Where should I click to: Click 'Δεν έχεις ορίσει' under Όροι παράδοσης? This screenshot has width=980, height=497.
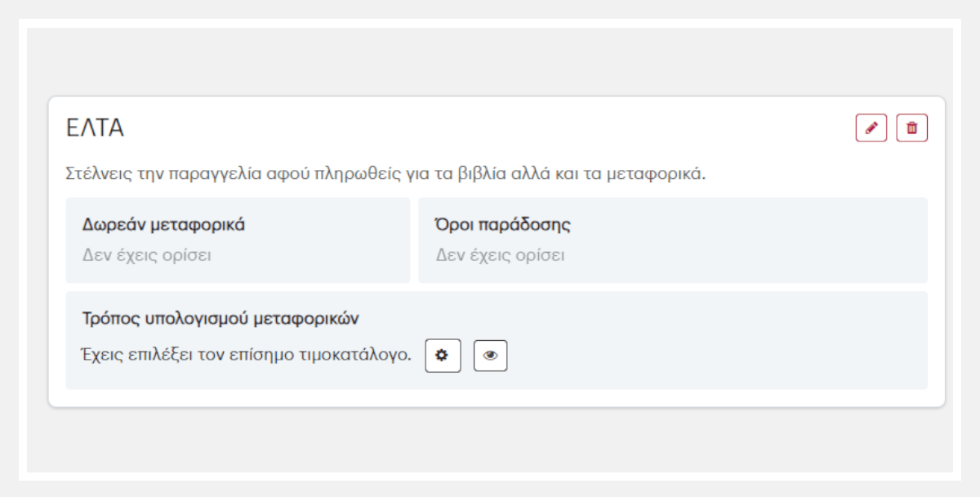(x=500, y=254)
